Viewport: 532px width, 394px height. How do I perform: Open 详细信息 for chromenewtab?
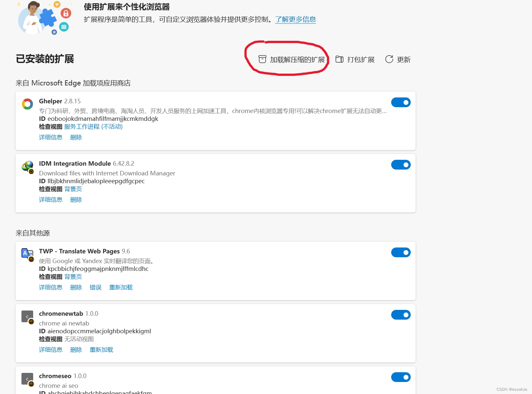[51, 350]
